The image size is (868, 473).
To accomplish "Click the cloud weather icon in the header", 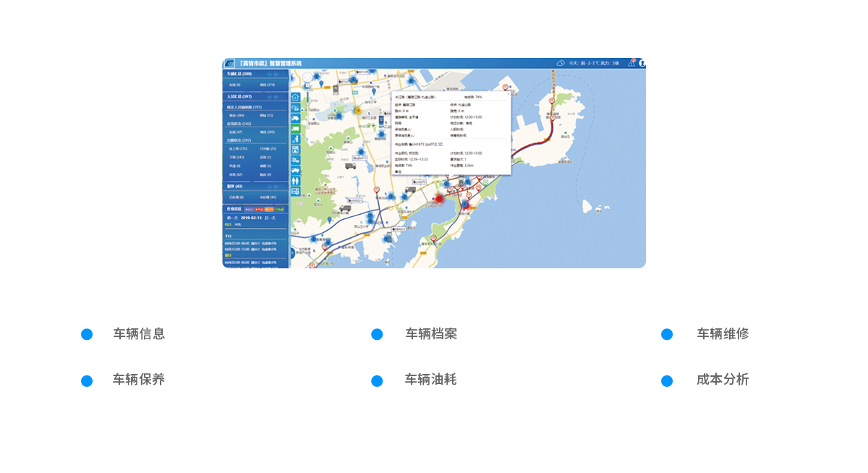I will click(x=561, y=63).
